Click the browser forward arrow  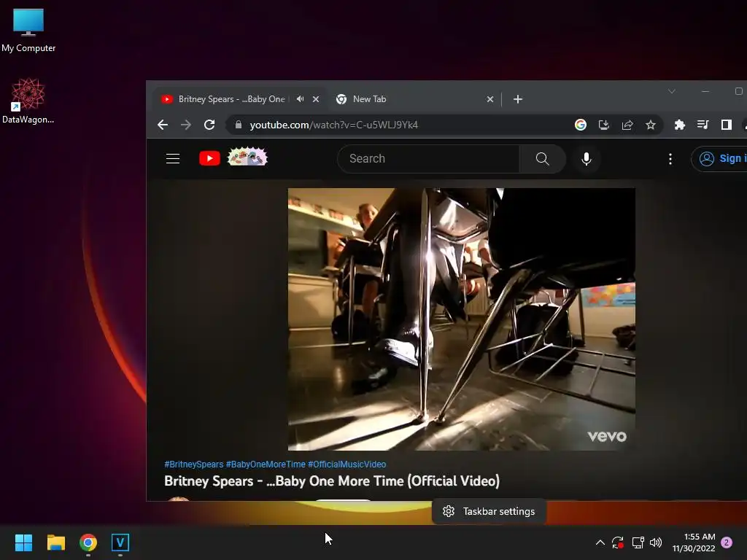(186, 125)
